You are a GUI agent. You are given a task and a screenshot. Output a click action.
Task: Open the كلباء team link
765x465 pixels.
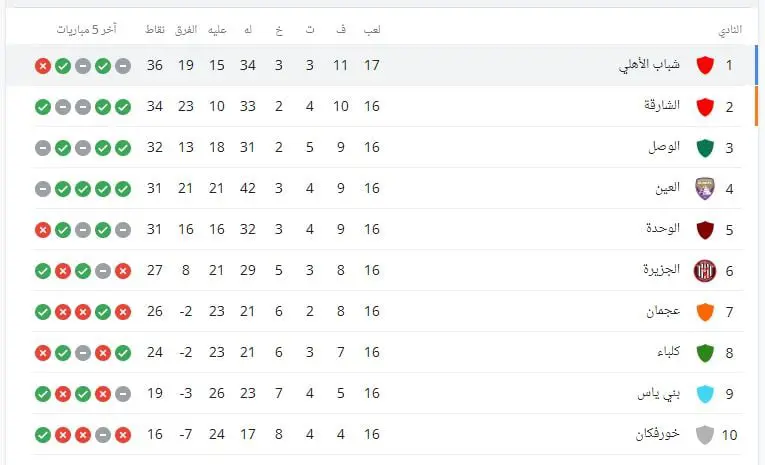coord(668,351)
